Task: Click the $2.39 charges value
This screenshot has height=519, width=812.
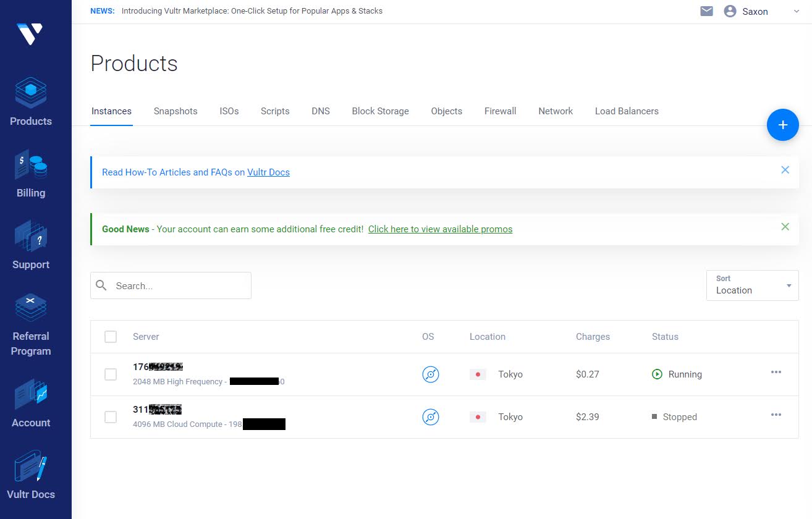Action: point(587,417)
